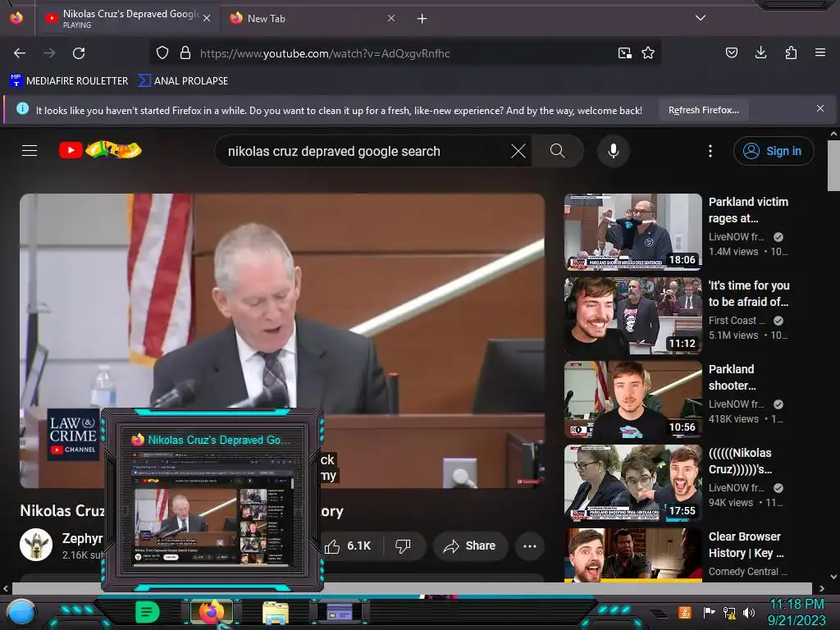
Task: Close the playing YouTube tab
Action: pyautogui.click(x=207, y=19)
